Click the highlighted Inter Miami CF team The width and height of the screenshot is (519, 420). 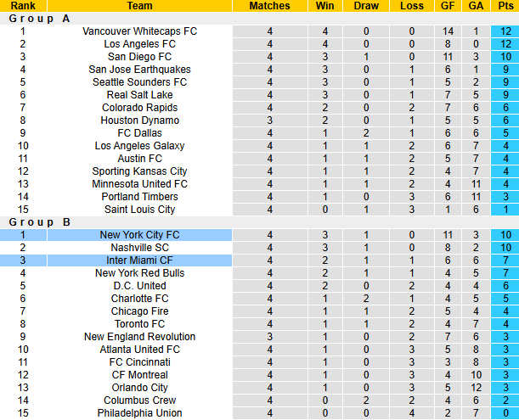(139, 260)
